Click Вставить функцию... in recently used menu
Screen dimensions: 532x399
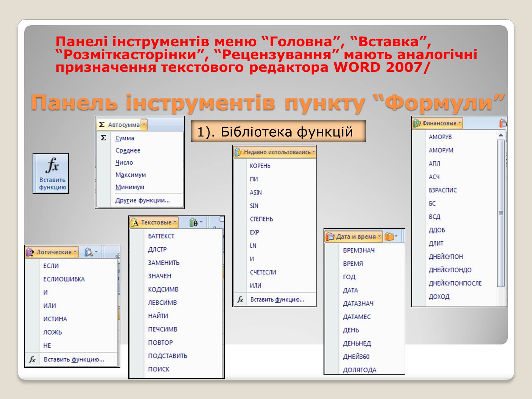point(277,300)
